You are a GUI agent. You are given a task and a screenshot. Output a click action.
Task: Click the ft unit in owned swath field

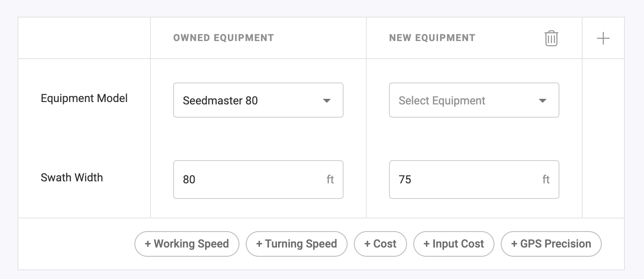330,179
